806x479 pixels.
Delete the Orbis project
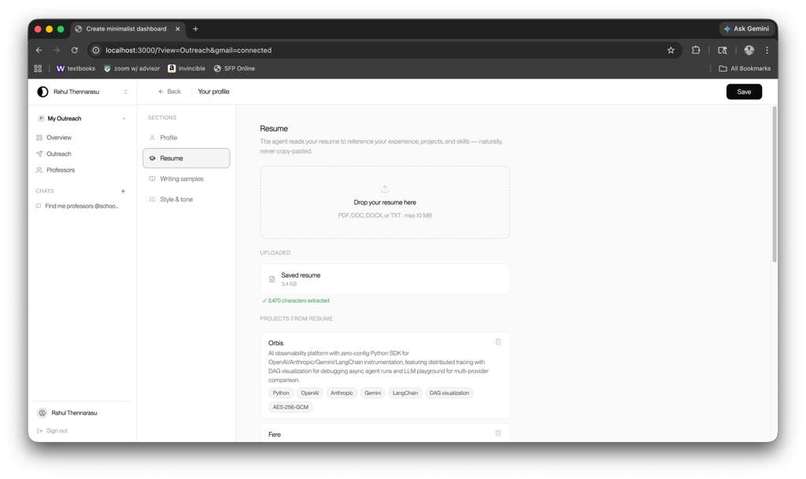(x=498, y=342)
